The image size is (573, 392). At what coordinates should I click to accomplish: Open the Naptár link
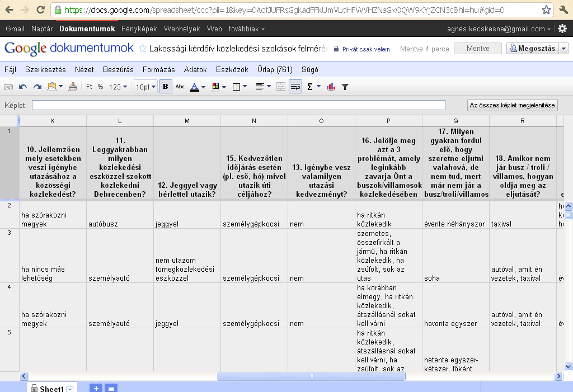(x=42, y=29)
